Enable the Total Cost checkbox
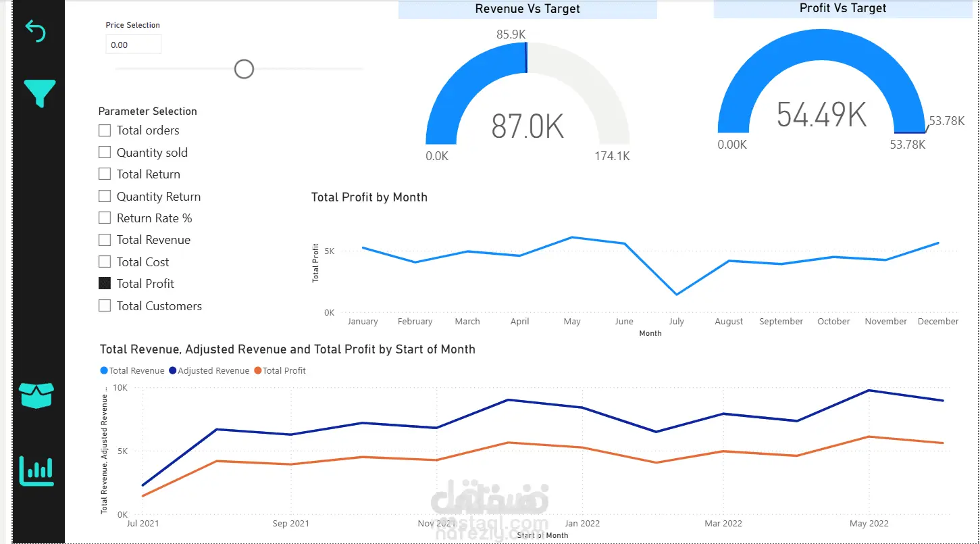This screenshot has width=980, height=544. point(105,262)
